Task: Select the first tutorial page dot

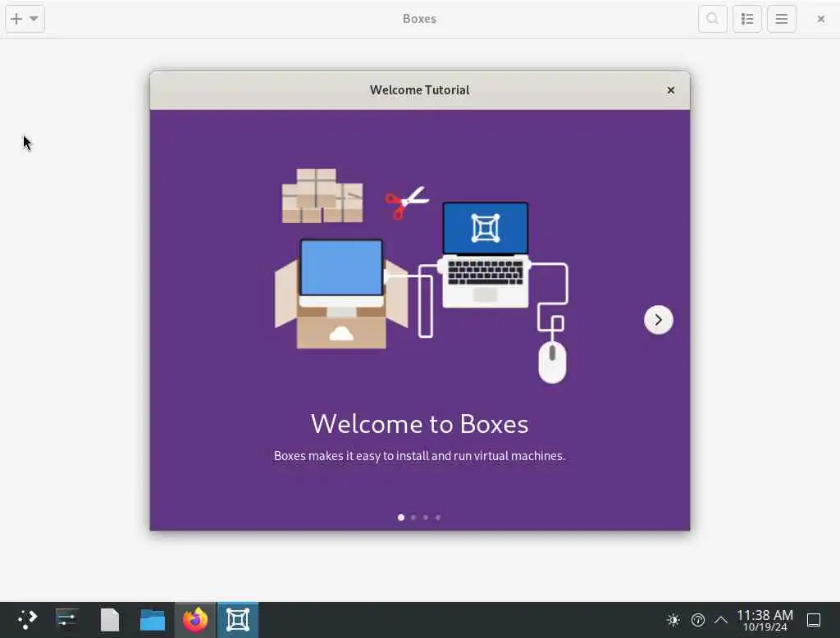Action: click(x=400, y=517)
